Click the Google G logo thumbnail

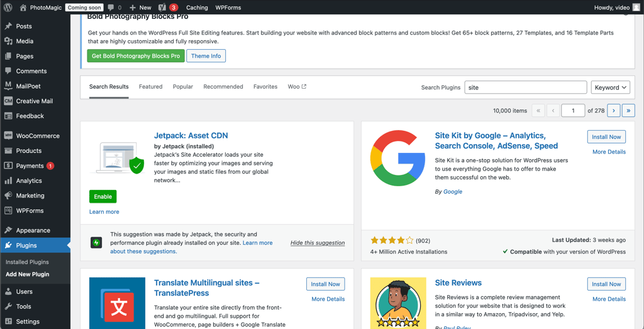point(398,159)
